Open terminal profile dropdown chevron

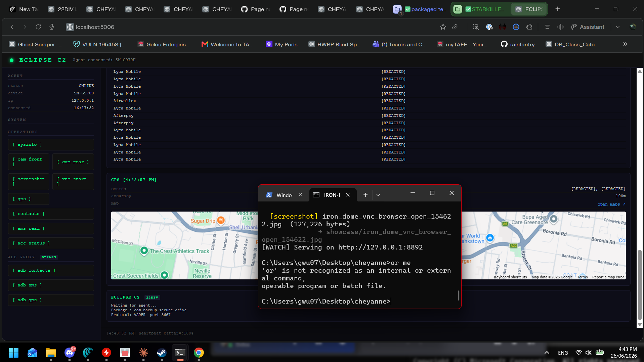click(378, 195)
